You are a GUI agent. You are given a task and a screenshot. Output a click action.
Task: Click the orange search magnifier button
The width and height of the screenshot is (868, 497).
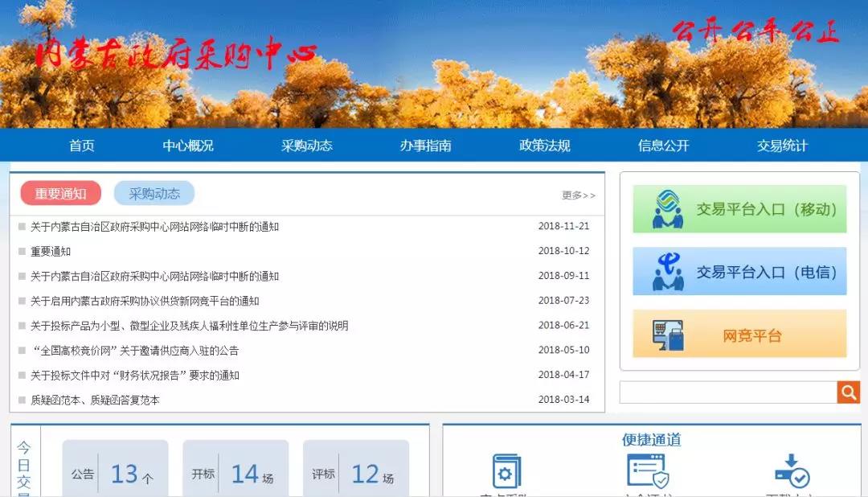pyautogui.click(x=849, y=392)
